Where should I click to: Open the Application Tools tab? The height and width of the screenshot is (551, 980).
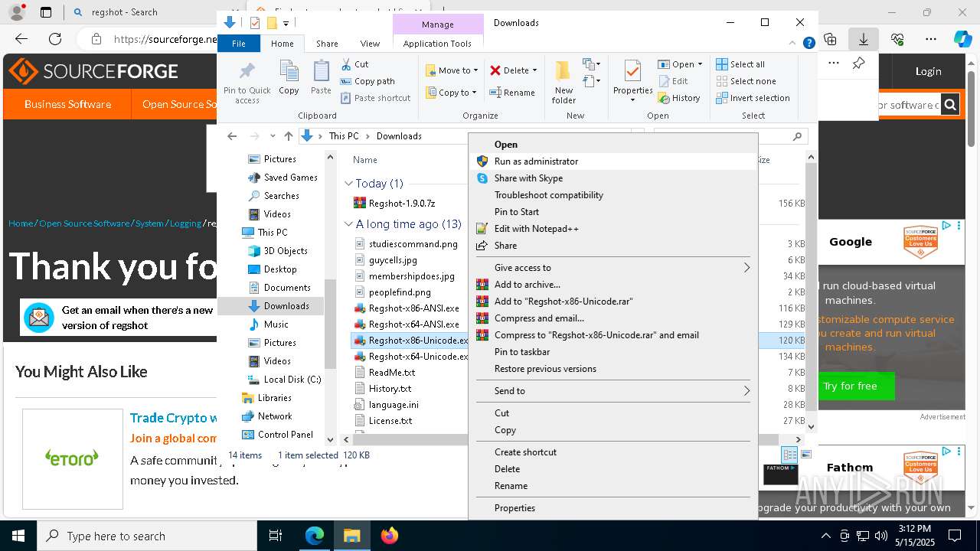click(437, 44)
